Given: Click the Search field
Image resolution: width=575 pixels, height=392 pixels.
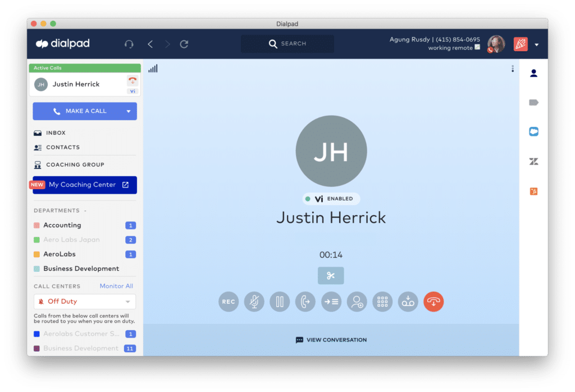Looking at the screenshot, I should [287, 44].
